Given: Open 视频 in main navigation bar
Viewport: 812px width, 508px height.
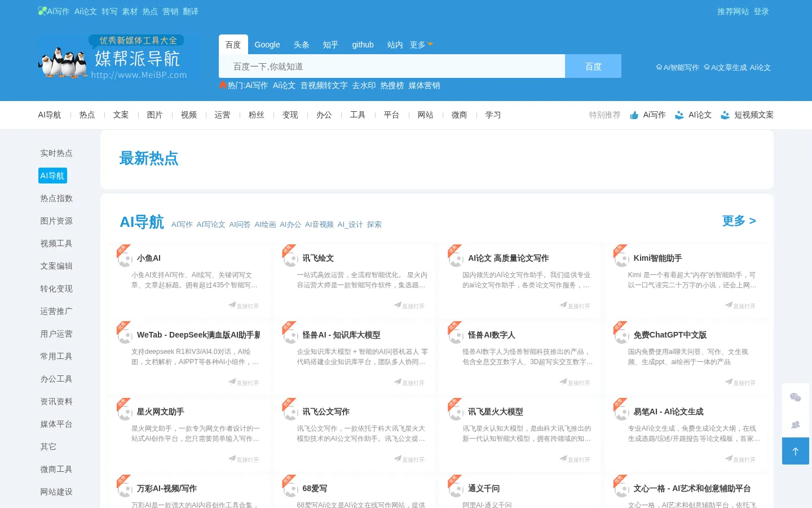Looking at the screenshot, I should (x=189, y=115).
